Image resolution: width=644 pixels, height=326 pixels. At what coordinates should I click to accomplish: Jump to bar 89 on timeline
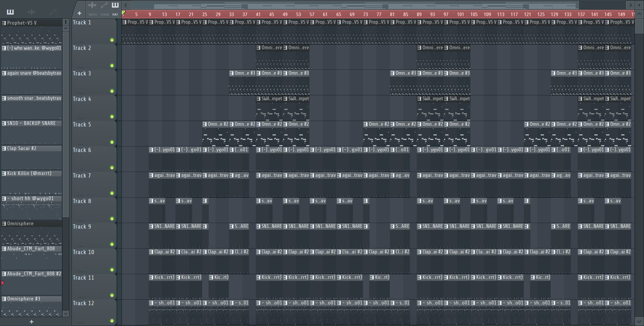(419, 15)
